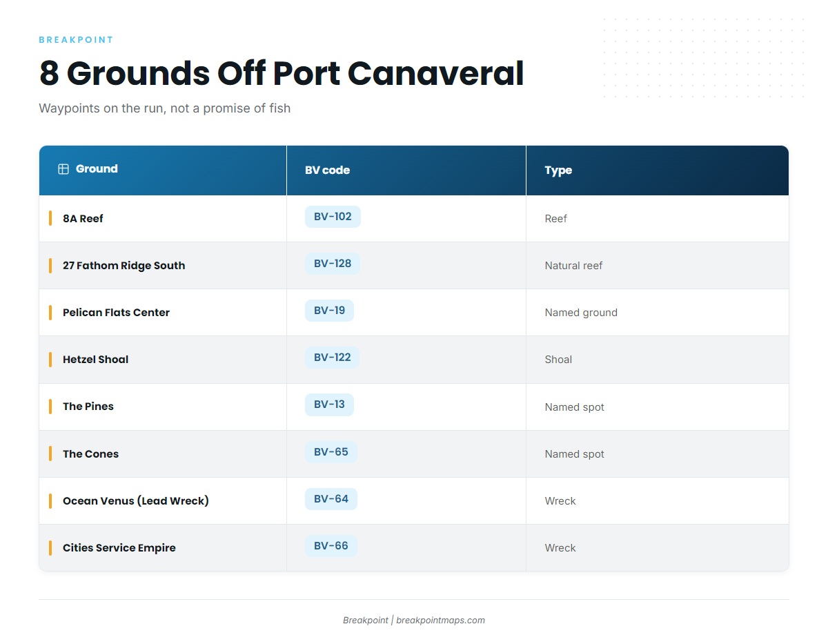Click the 8 Grounds Off Port Canaveral title
This screenshot has width=828, height=644.
(x=282, y=73)
